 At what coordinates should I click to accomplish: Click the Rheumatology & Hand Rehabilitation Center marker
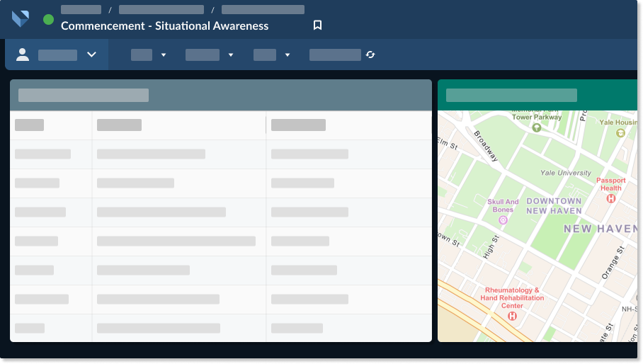pos(512,316)
